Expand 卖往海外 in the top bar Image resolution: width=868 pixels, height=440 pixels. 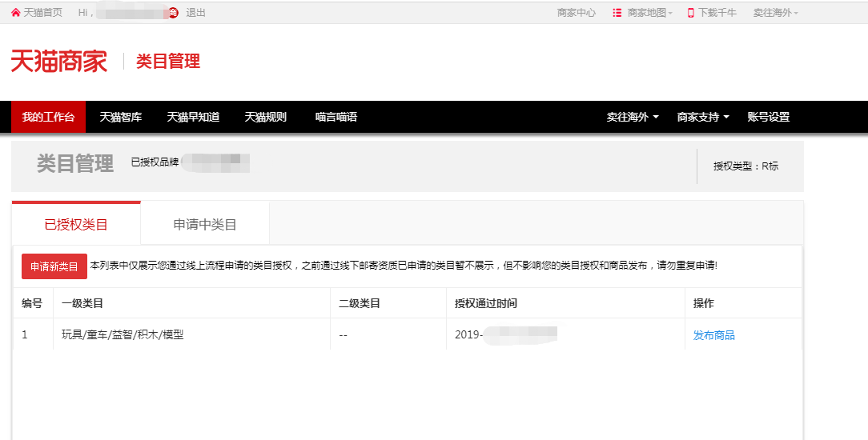[x=776, y=12]
